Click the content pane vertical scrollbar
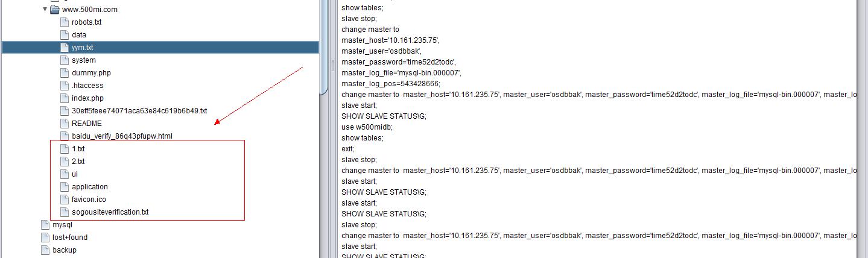This screenshot has width=868, height=258. 863,129
